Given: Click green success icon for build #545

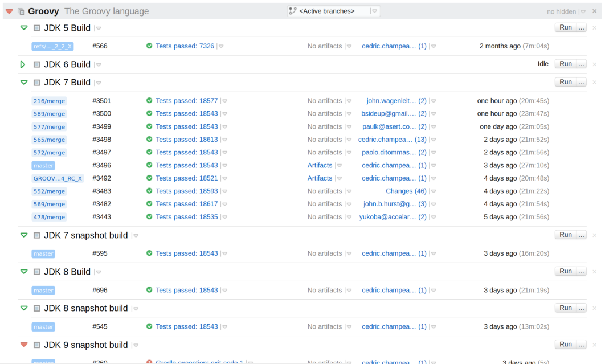Looking at the screenshot, I should (149, 326).
